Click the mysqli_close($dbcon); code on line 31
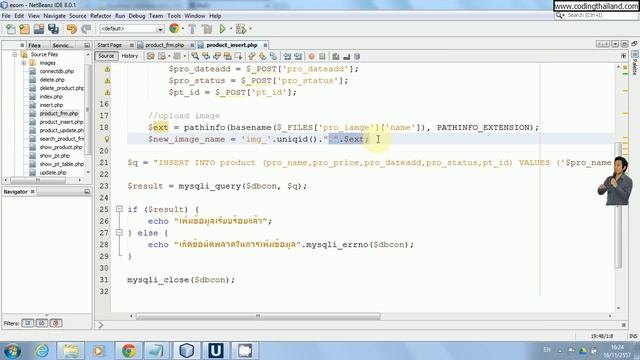 (181, 280)
